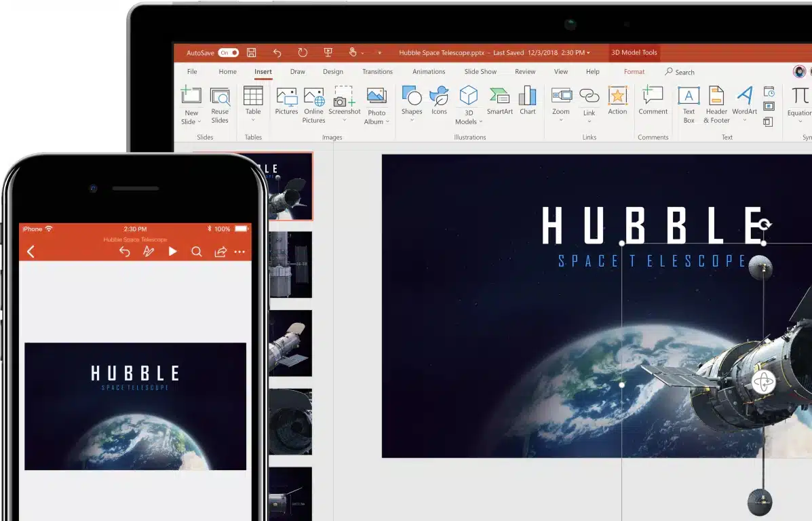Viewport: 812px width, 521px height.
Task: Start slideshow from beginning in title bar
Action: point(328,52)
